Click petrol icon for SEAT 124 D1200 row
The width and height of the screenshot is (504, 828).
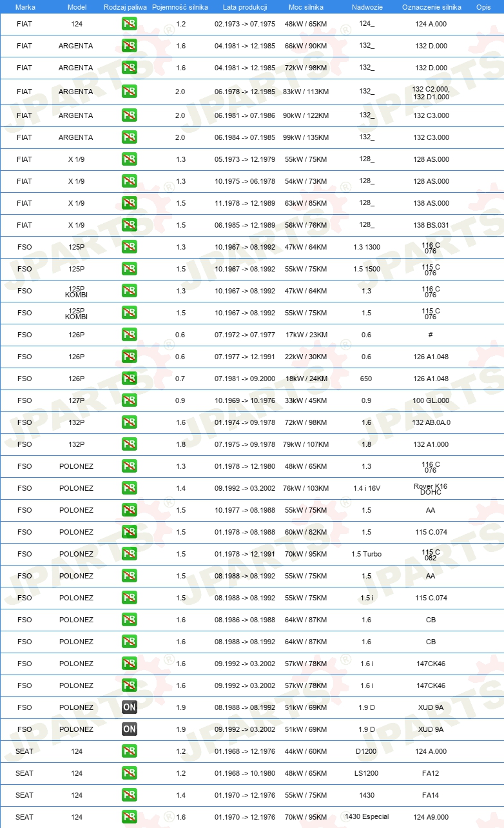click(x=129, y=751)
